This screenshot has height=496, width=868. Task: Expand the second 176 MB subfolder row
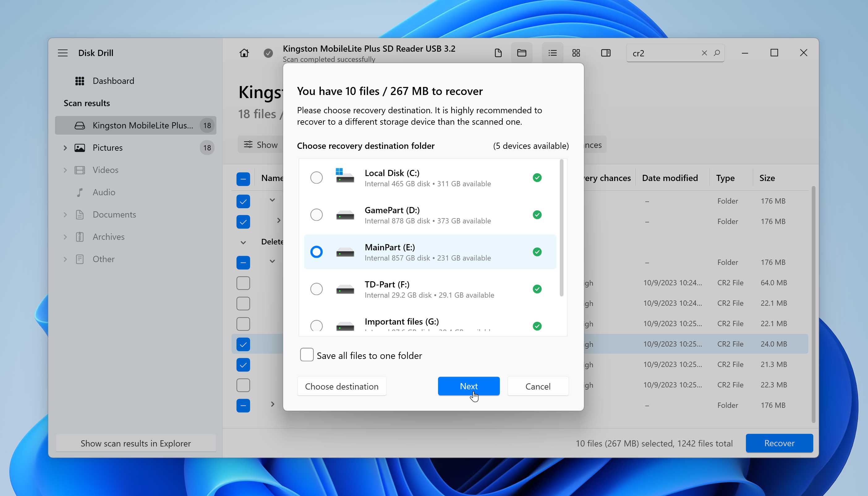click(x=279, y=220)
